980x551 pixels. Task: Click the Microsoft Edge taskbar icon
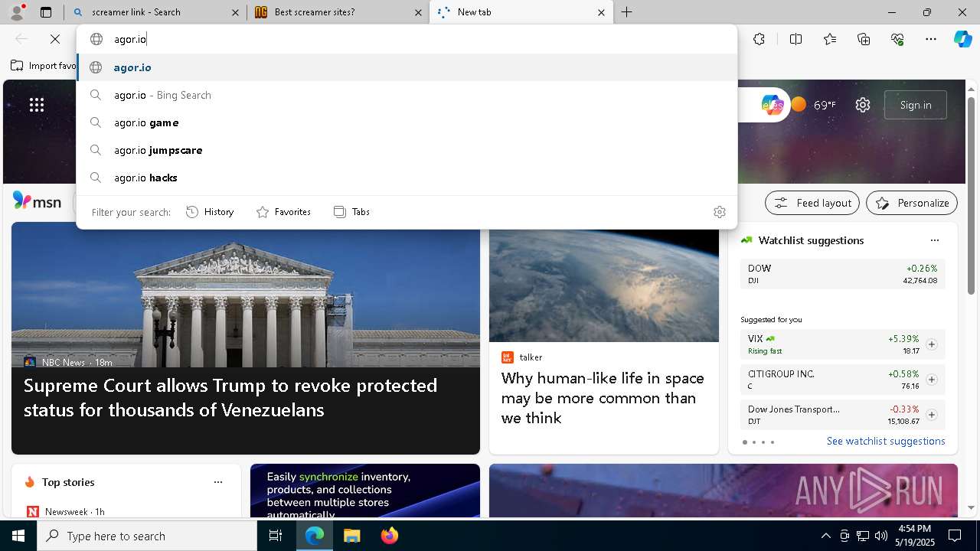click(x=315, y=536)
